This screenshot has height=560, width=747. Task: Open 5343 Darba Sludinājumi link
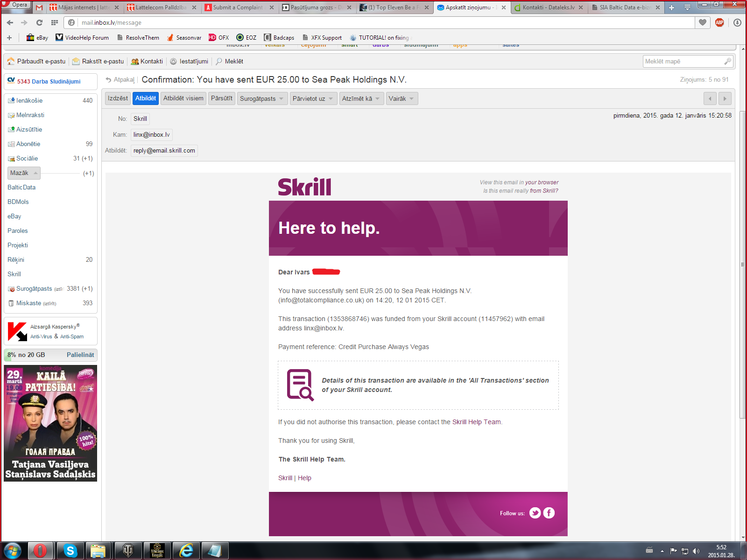pos(49,81)
